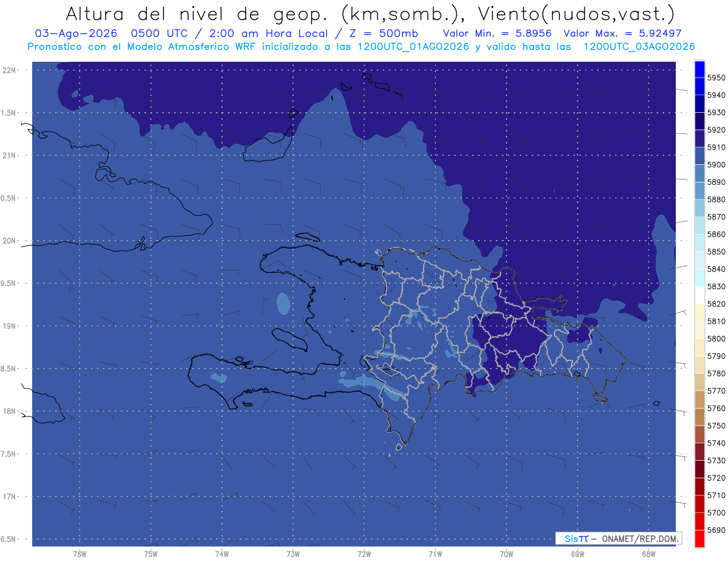Click the '5760' colorbar value

(x=716, y=408)
